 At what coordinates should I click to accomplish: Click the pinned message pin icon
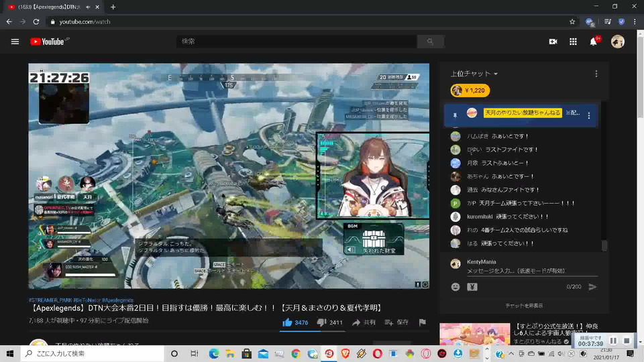[x=455, y=116]
